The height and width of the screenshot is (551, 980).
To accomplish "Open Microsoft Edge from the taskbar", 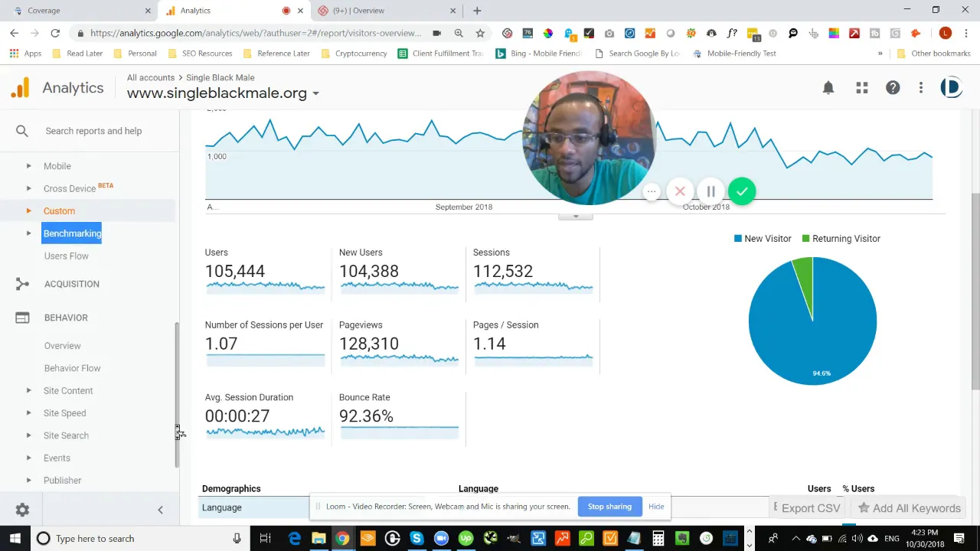I will point(295,539).
